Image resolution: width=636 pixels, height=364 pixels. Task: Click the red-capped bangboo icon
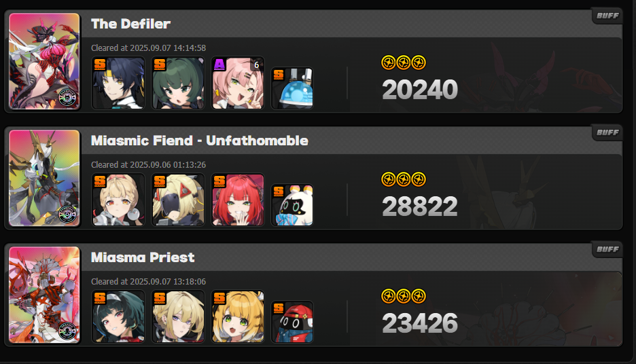click(292, 322)
